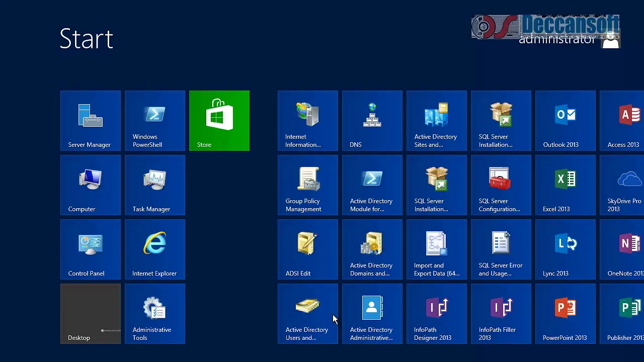The height and width of the screenshot is (362, 644).
Task: Open Active Directory Sites and Services tile
Action: pyautogui.click(x=437, y=121)
